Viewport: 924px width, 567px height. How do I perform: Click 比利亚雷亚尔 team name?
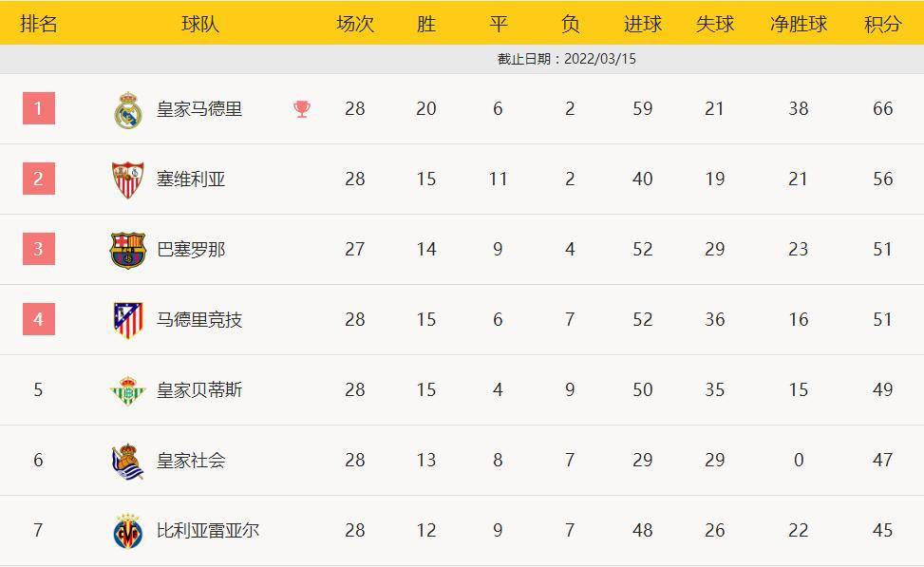208,531
